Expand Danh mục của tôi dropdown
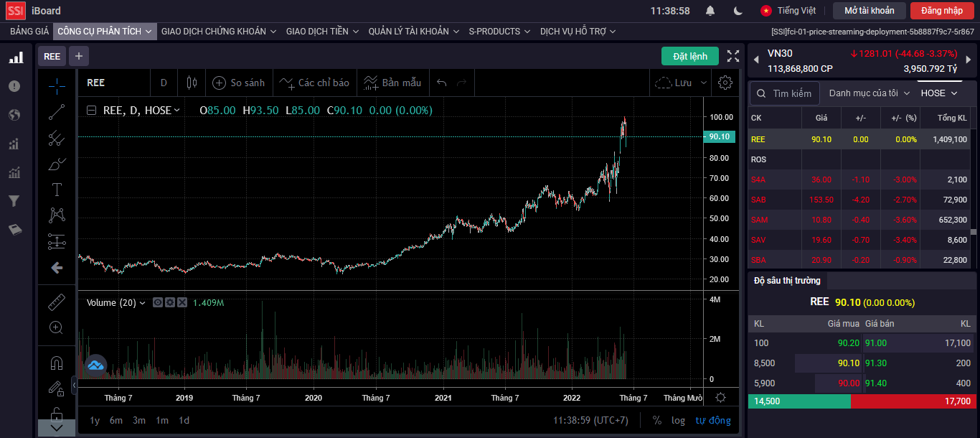This screenshot has width=980, height=438. [x=870, y=93]
